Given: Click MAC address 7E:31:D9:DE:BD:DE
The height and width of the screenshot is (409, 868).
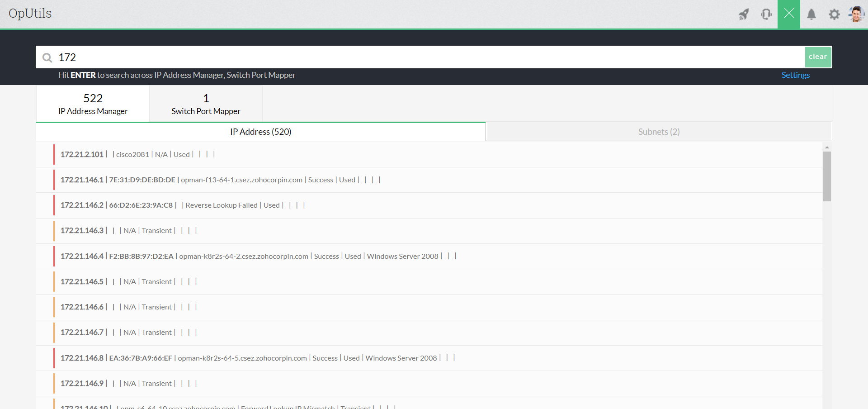Looking at the screenshot, I should [x=142, y=180].
